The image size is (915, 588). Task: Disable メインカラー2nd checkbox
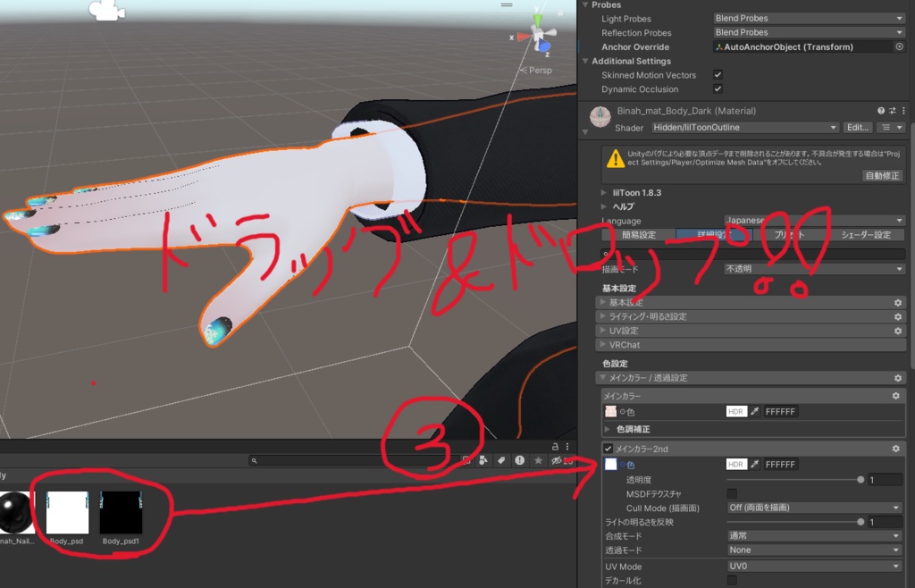click(x=608, y=449)
